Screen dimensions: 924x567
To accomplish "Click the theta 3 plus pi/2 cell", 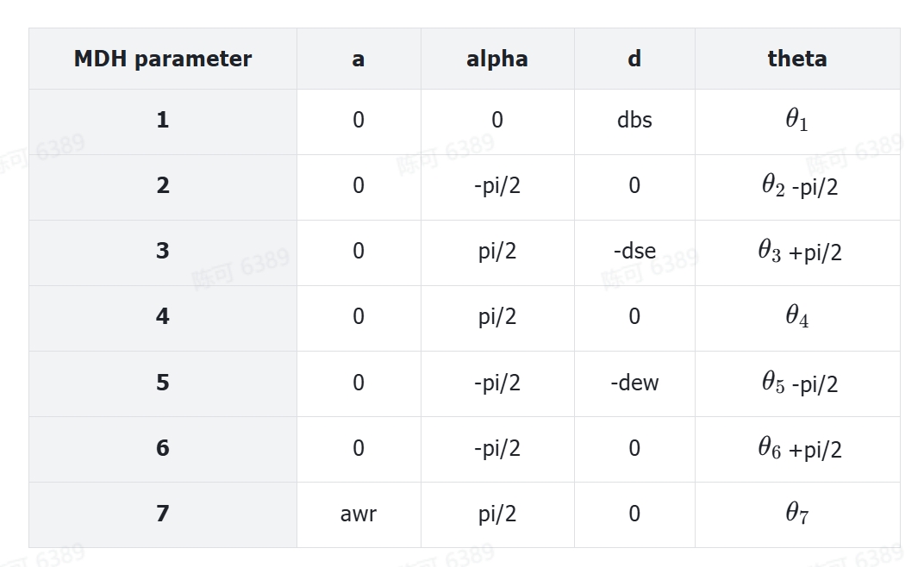I will (799, 252).
